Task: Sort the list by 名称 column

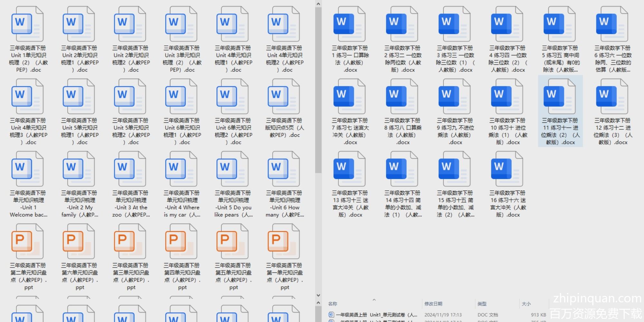Action: tap(333, 304)
